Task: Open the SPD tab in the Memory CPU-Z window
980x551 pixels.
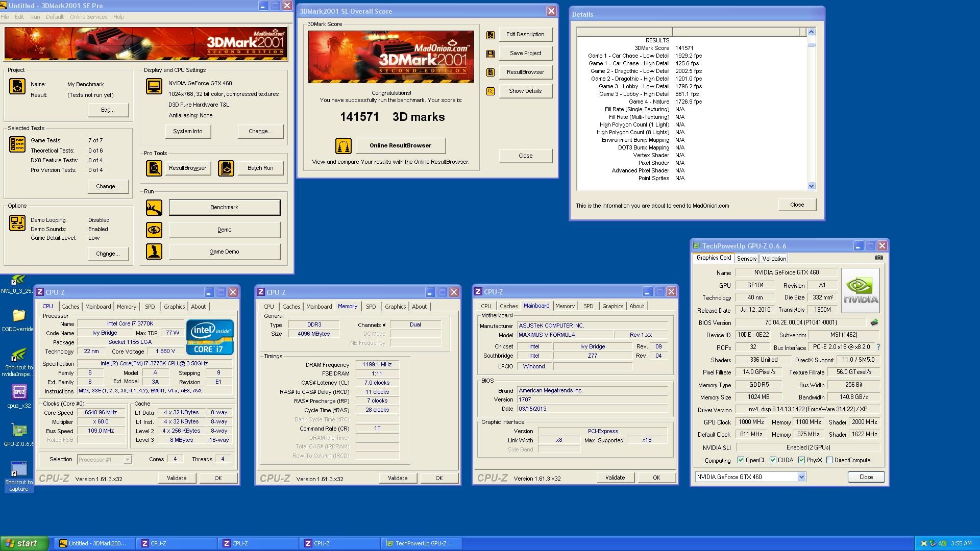Action: click(x=371, y=307)
